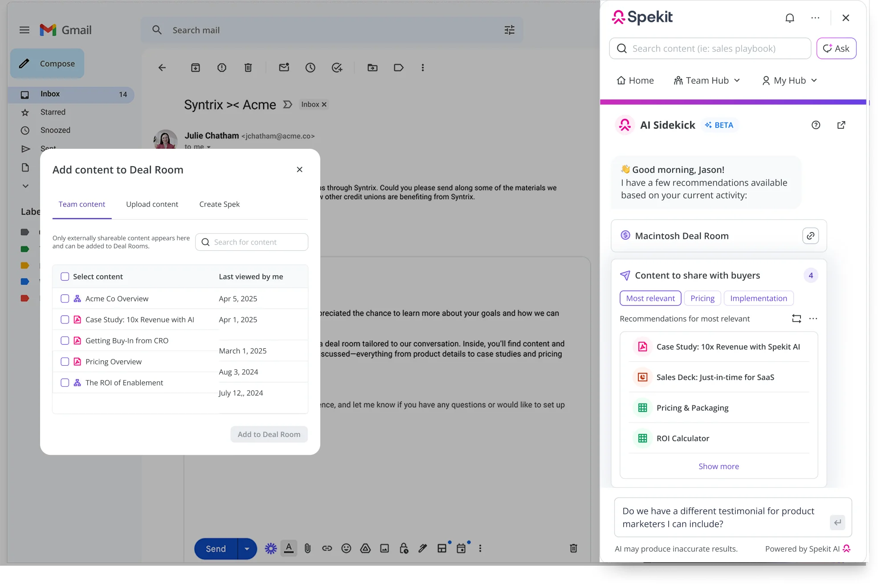Check the Select content header checkbox
Image resolution: width=882 pixels, height=588 pixels.
65,277
